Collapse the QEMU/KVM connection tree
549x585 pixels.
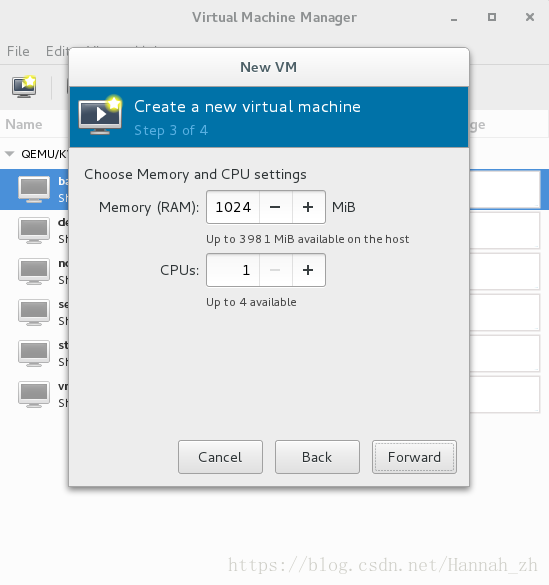pos(9,154)
